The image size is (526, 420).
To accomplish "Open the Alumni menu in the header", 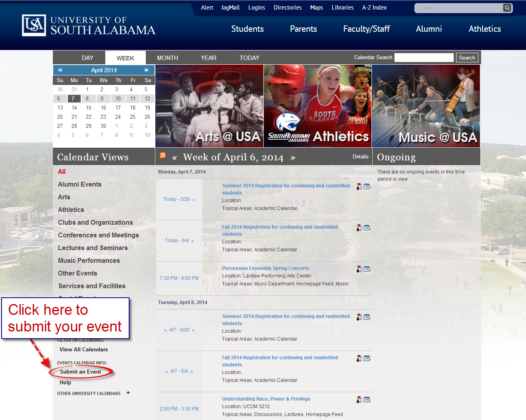I will pos(429,29).
